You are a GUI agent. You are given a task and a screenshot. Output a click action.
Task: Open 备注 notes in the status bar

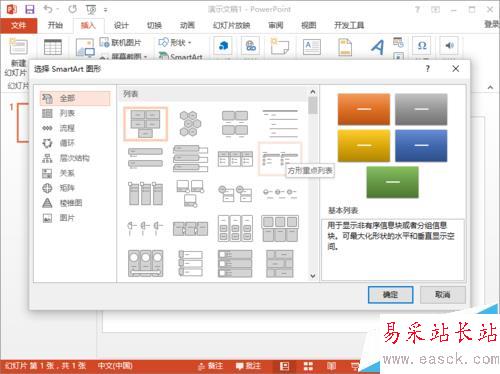pos(210,366)
